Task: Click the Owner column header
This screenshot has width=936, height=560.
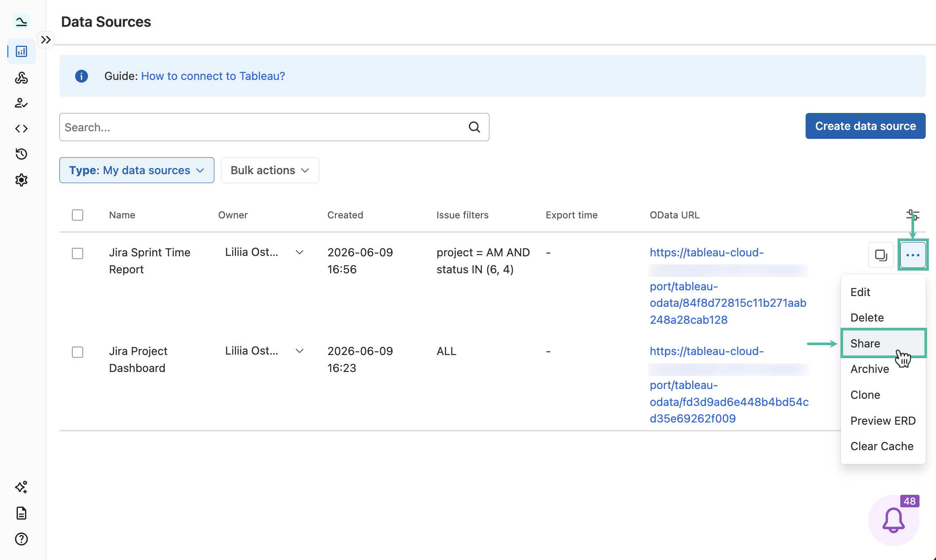Action: tap(233, 215)
